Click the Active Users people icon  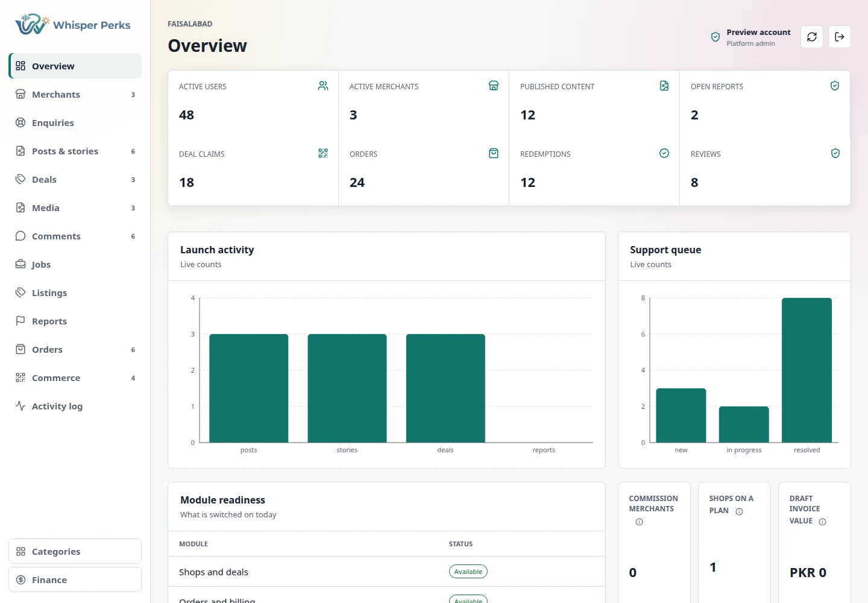323,86
